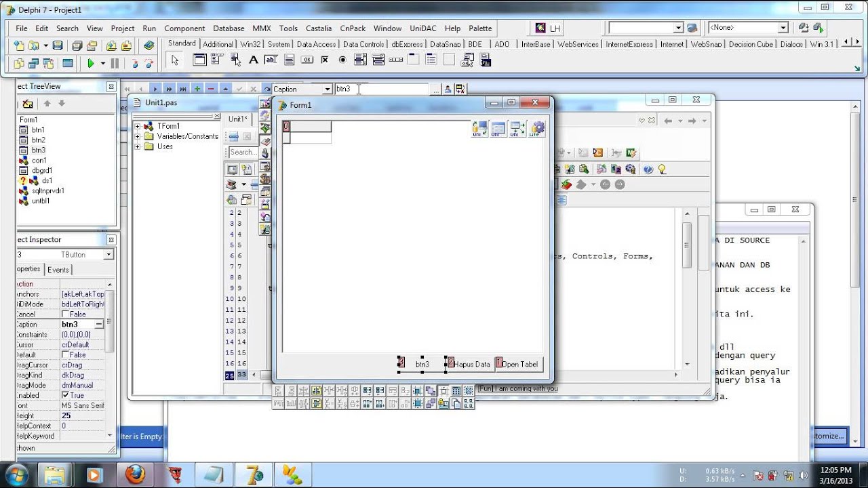Click Object Inspector vertical scrollbar
The height and width of the screenshot is (488, 868).
(110, 359)
